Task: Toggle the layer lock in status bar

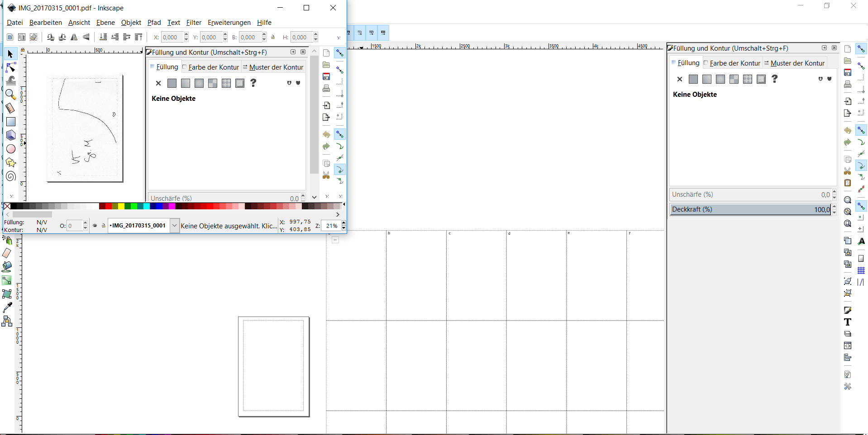Action: tap(103, 226)
